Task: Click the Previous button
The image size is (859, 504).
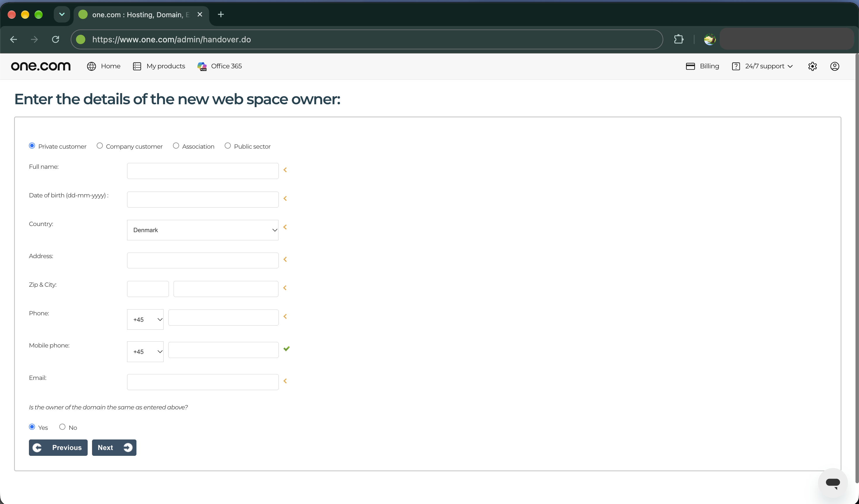Action: tap(58, 447)
